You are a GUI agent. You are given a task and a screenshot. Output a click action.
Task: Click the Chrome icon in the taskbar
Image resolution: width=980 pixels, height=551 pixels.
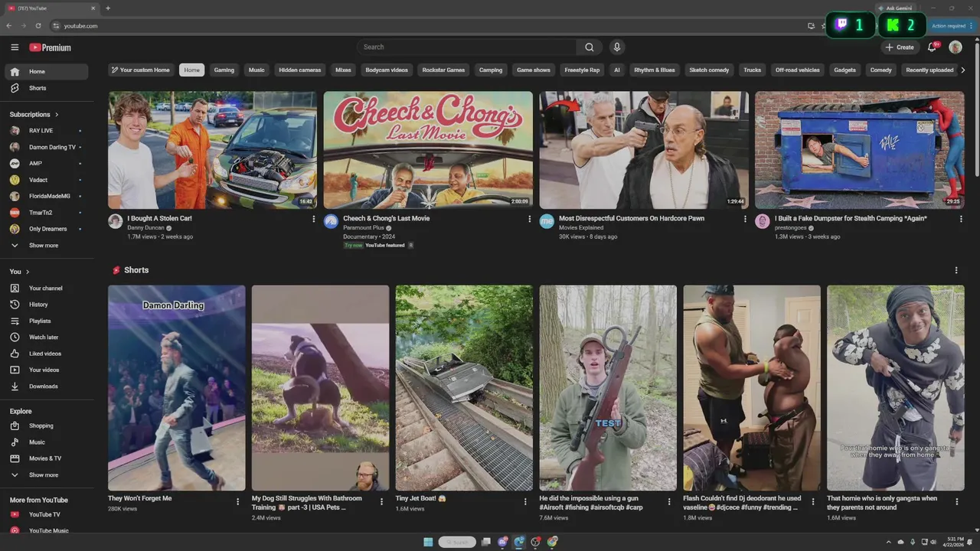pyautogui.click(x=553, y=542)
